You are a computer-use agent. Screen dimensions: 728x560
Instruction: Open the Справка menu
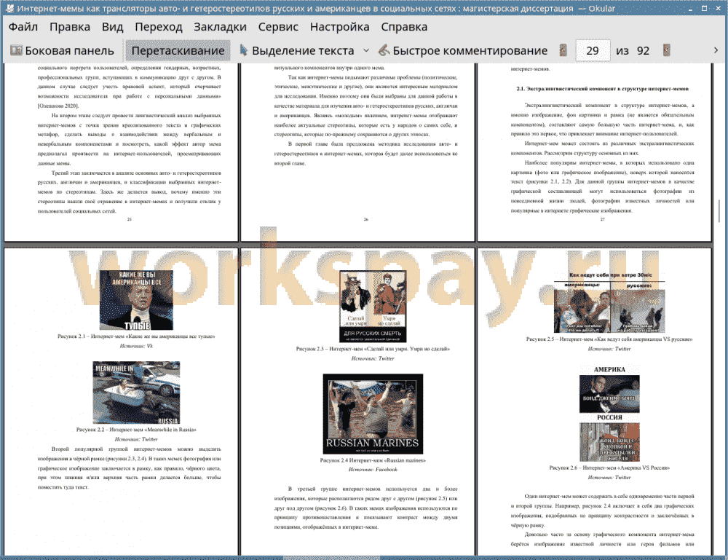coord(404,27)
